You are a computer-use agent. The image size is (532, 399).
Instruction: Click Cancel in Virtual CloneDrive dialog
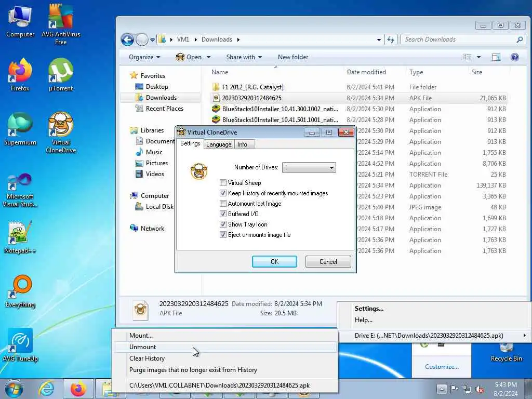[x=328, y=262]
